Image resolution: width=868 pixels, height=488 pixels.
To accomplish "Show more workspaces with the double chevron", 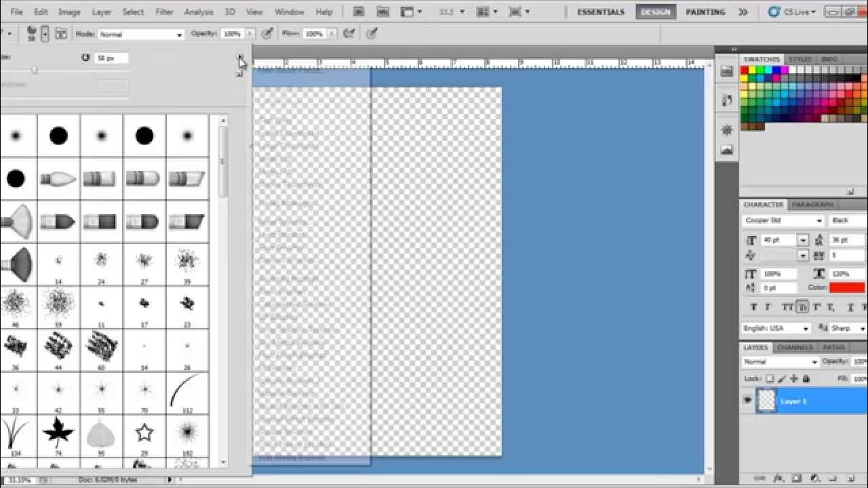I will click(743, 12).
